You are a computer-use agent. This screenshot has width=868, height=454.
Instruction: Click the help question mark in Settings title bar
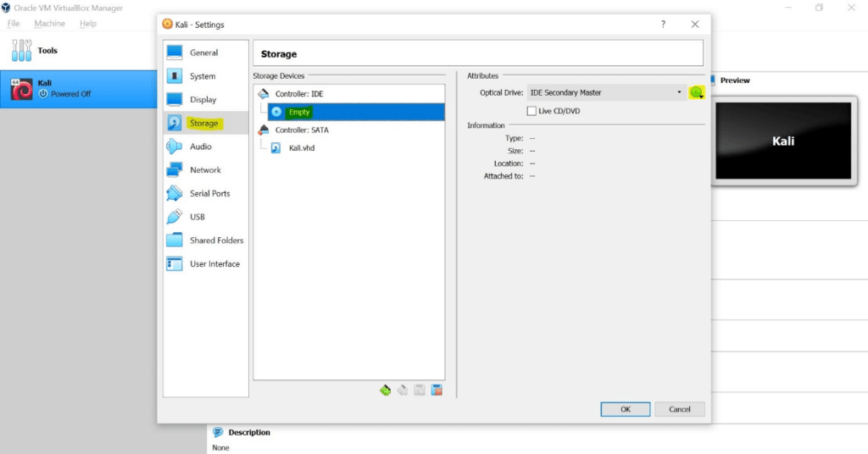pos(663,25)
